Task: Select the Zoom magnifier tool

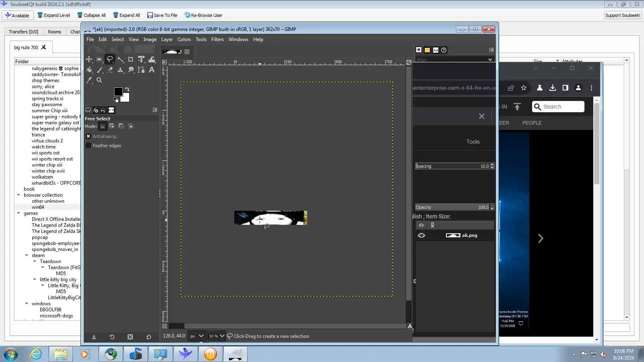Action: coord(99,80)
